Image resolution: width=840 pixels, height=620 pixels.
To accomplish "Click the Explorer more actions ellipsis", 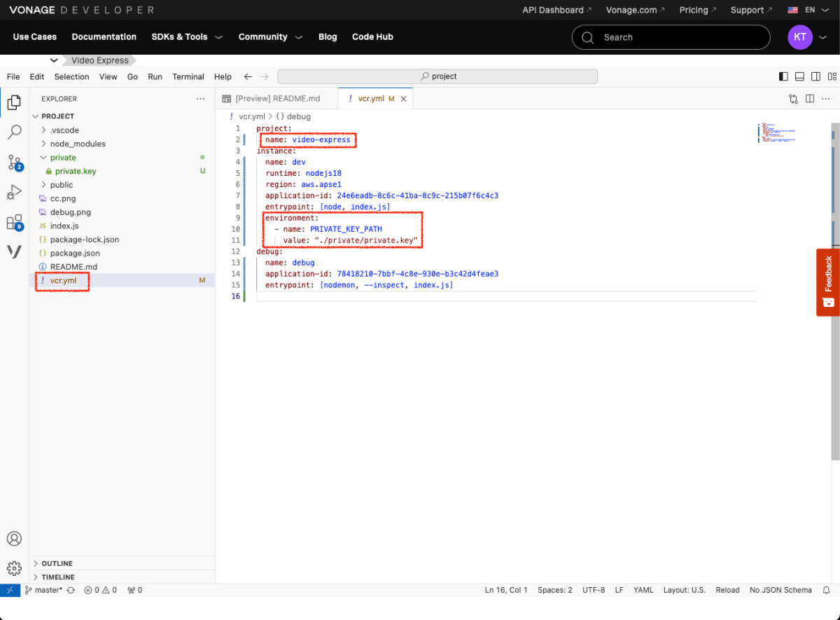I will pyautogui.click(x=201, y=99).
